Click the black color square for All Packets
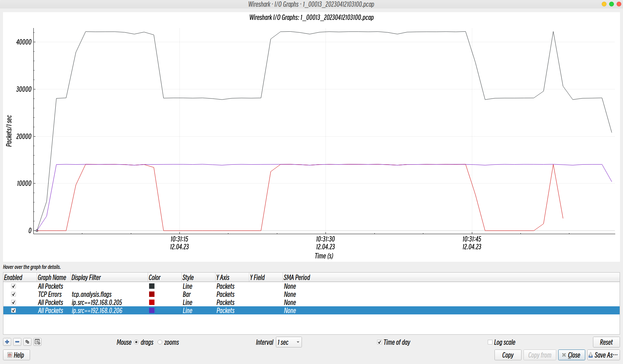Image resolution: width=623 pixels, height=364 pixels. 151,286
